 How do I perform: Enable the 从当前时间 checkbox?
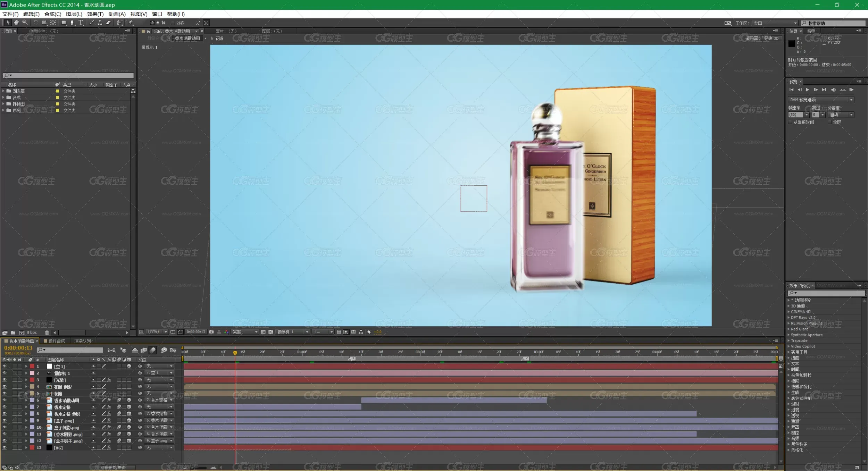point(791,122)
